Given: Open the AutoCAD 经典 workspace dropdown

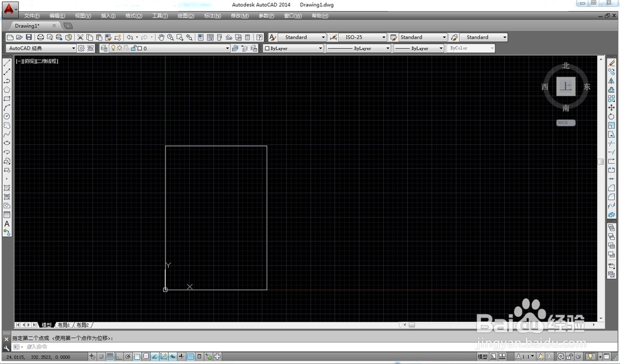Looking at the screenshot, I should [x=41, y=48].
